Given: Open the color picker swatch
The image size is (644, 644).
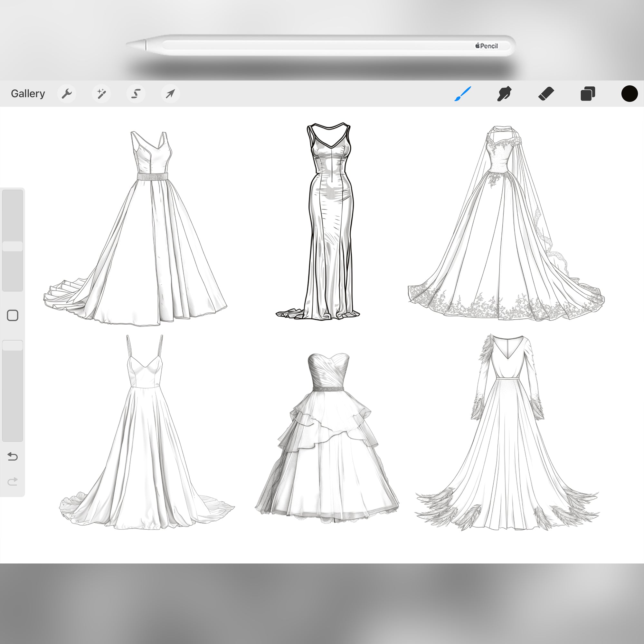Looking at the screenshot, I should pyautogui.click(x=629, y=93).
